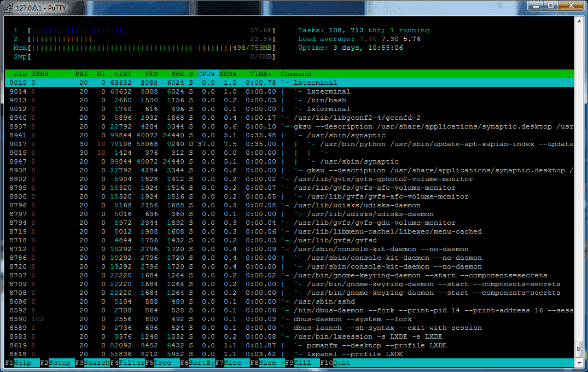Close the PuTTY window
588x372 pixels.
570,5
